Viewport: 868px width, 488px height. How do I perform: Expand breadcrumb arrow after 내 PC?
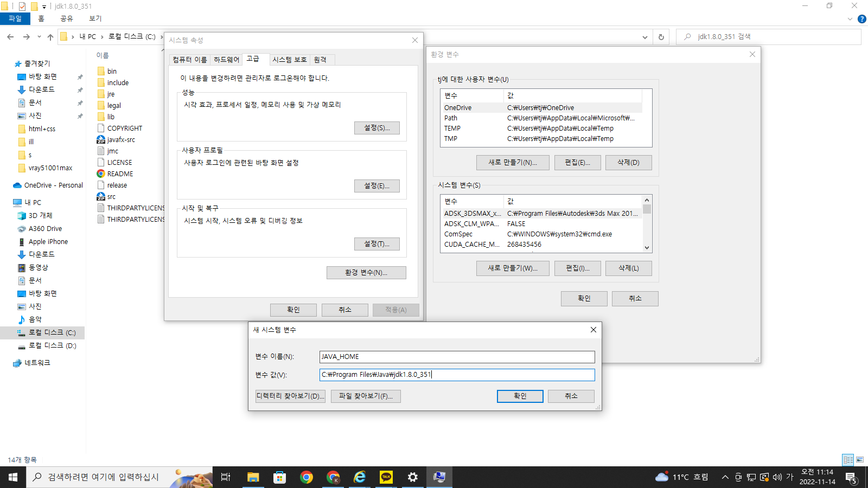pos(102,37)
